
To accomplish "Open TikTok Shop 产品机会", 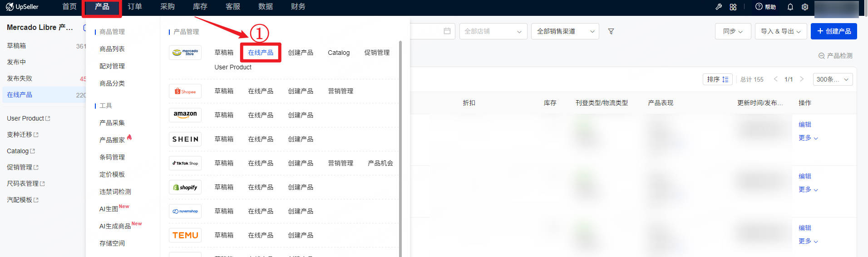I will tap(380, 163).
